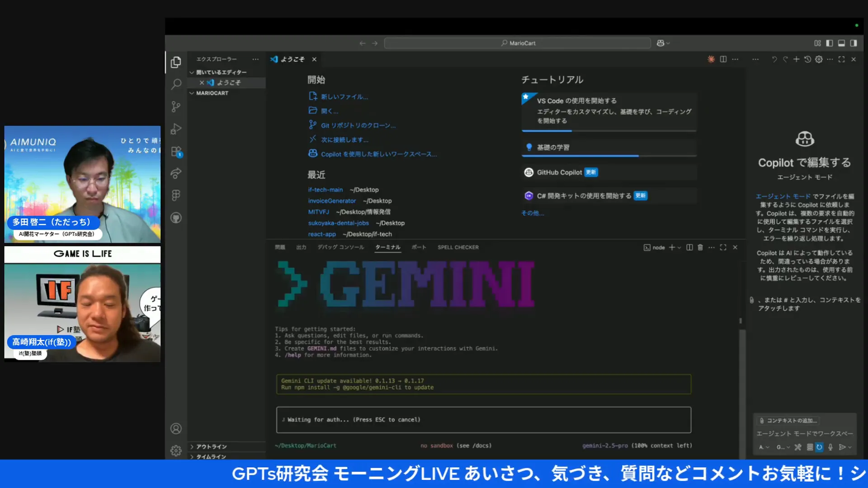Click the コンテキストの追加... button
The height and width of the screenshot is (488, 868).
pos(788,420)
